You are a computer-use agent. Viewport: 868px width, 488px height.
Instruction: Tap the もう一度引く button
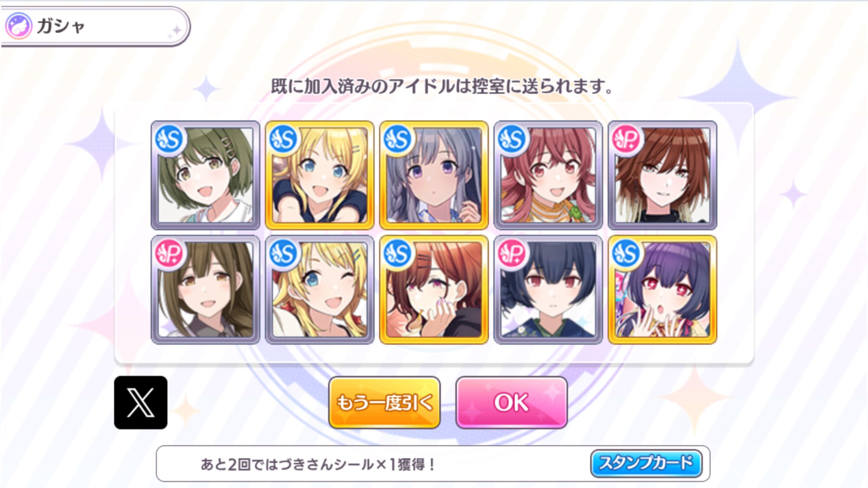pos(385,403)
